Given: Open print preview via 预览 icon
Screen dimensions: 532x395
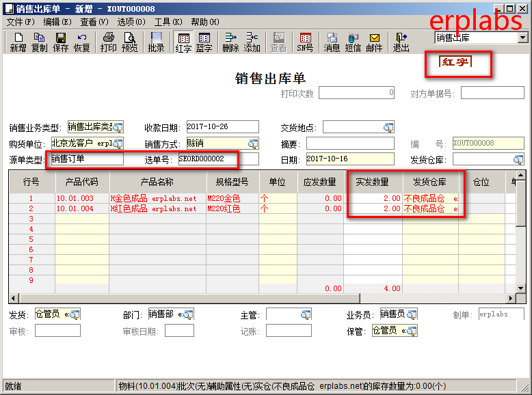Looking at the screenshot, I should [x=130, y=42].
